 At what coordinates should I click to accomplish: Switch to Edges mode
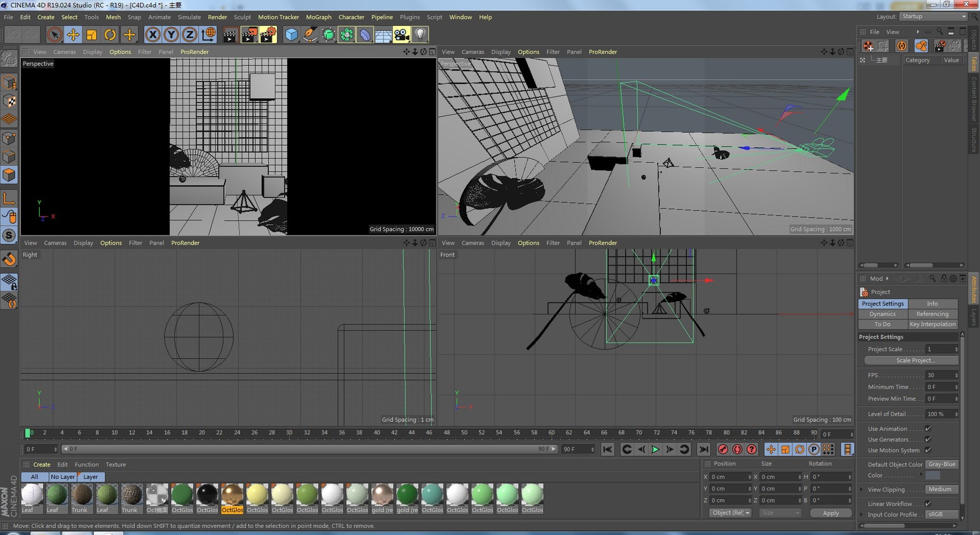coord(9,156)
